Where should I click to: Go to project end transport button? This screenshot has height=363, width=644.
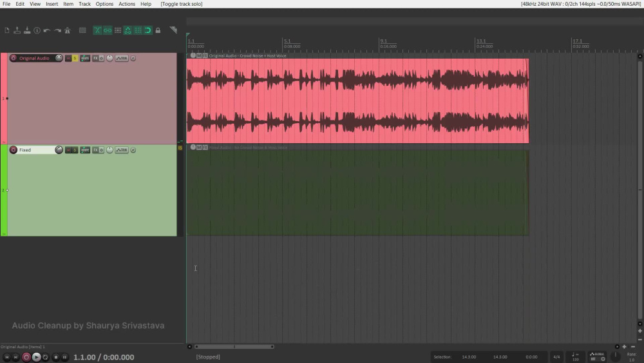tap(15, 357)
